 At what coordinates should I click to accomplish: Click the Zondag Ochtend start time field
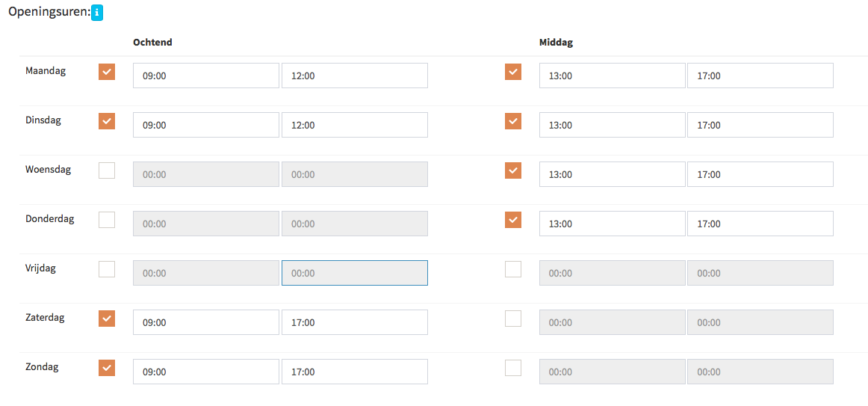click(x=205, y=372)
